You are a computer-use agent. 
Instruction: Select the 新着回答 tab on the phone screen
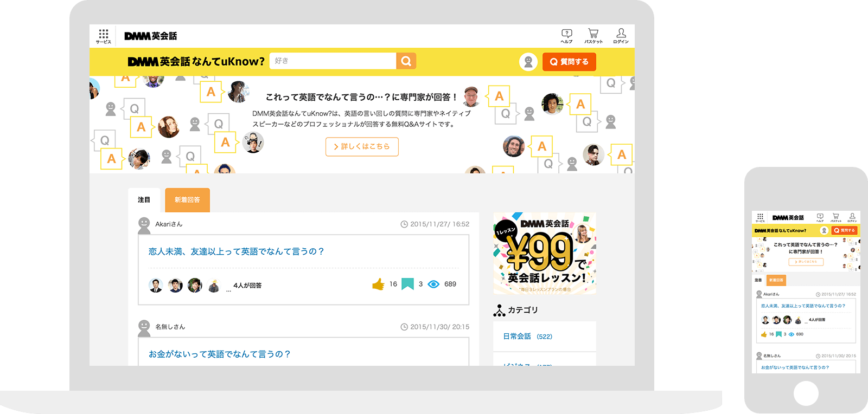776,280
